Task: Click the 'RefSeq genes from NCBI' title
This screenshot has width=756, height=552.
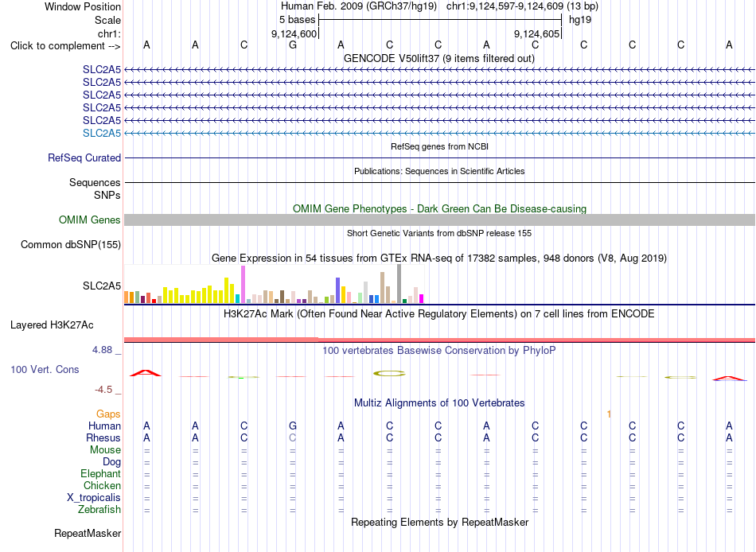Action: click(x=439, y=146)
